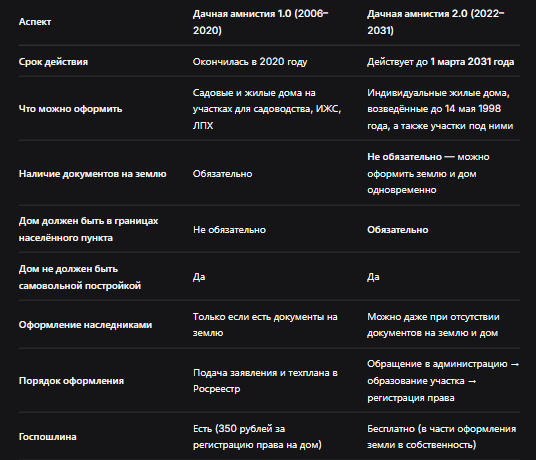The height and width of the screenshot is (460, 536).
Task: Select 'Дачная амнистия 1.0 (2006–2020)' header
Action: click(x=260, y=22)
